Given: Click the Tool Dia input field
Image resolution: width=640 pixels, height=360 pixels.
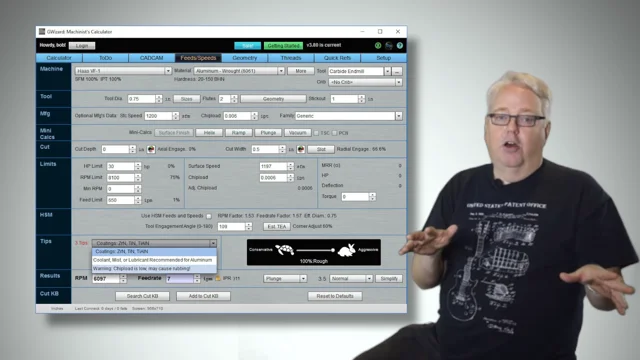Looking at the screenshot, I should pyautogui.click(x=141, y=99).
